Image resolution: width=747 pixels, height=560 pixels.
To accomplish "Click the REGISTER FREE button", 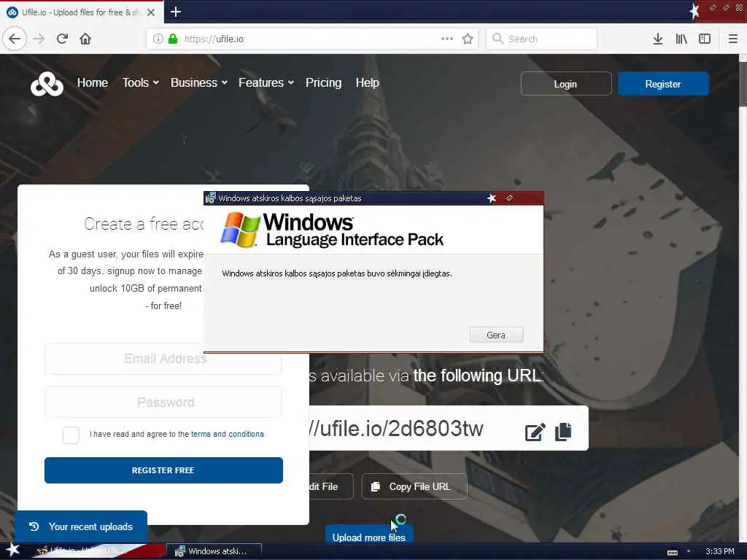I will 163,470.
